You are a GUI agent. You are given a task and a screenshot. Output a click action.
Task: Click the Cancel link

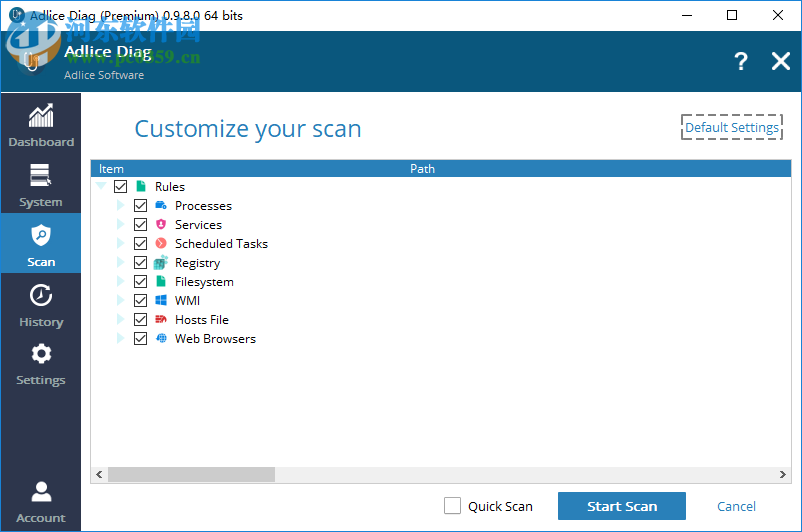[736, 506]
